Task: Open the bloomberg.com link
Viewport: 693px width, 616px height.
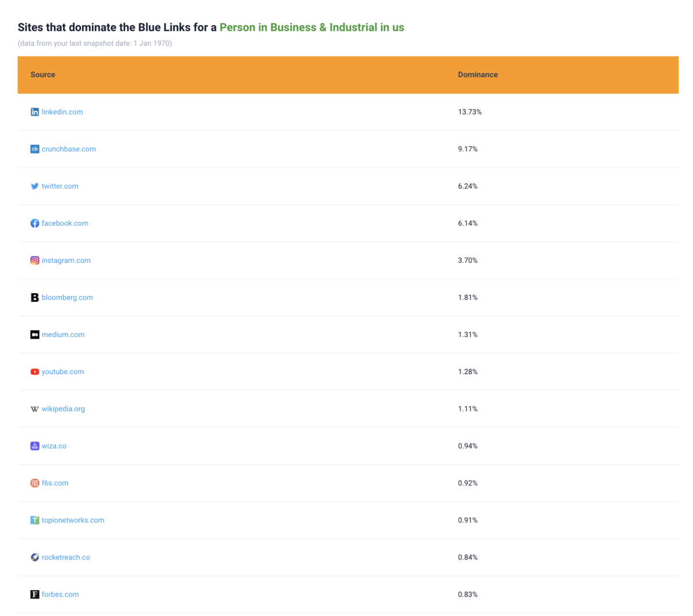Action: tap(67, 297)
